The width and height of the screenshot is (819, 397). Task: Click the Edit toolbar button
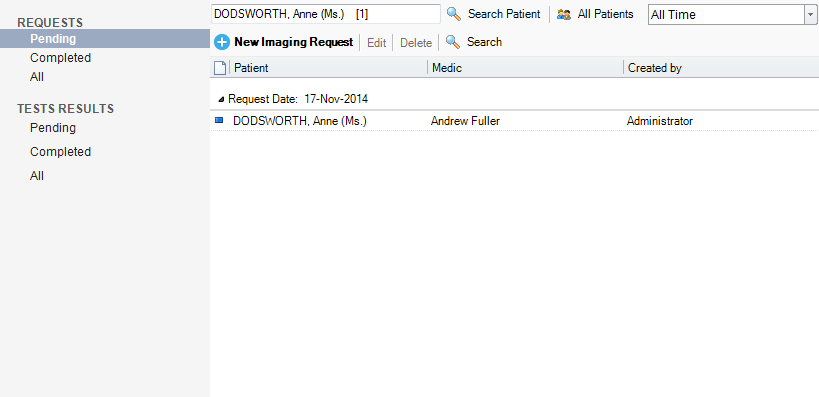pos(377,43)
